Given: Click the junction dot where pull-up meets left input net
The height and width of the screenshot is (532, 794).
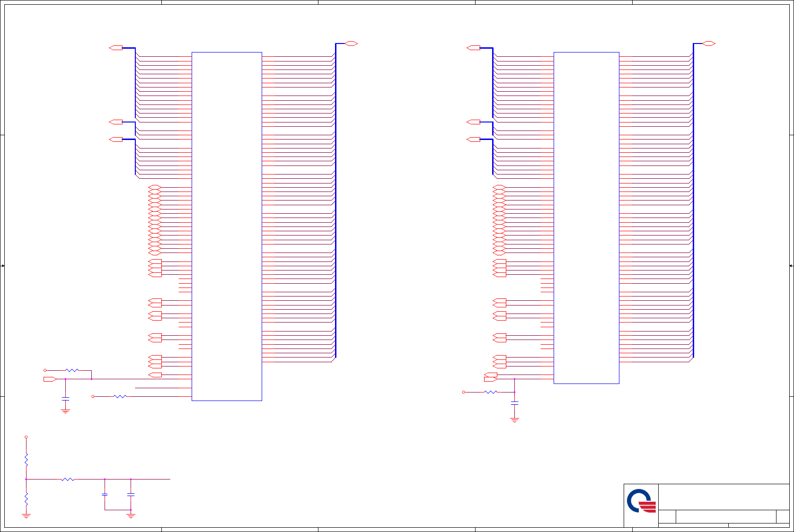Looking at the screenshot, I should click(91, 379).
